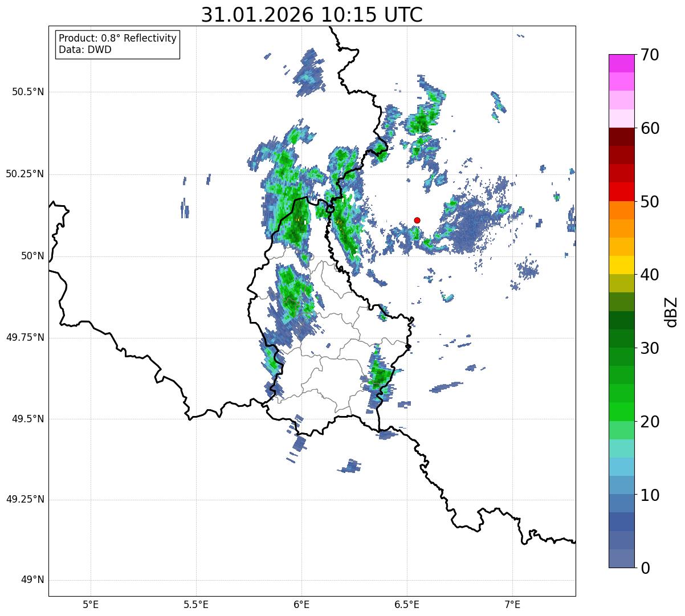Click the 49.75°N latitude label
Screen dimensions: 685x616
[25, 337]
